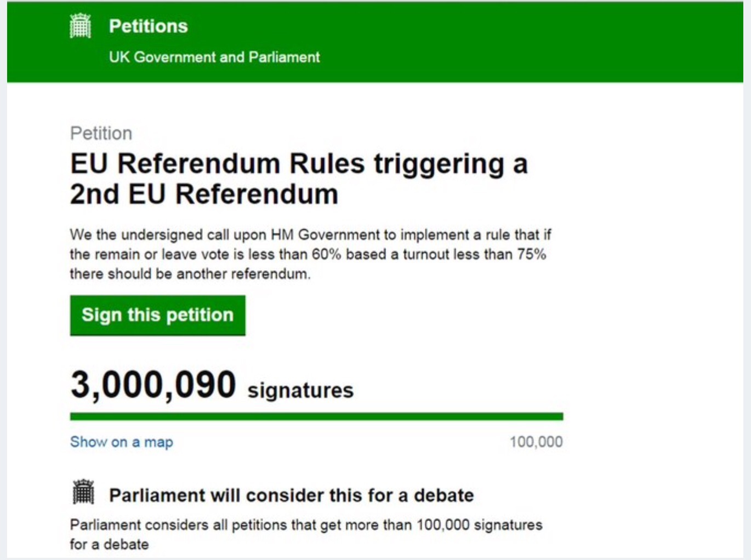Screen dimensions: 751x560
Task: Click the sentence mentioning turnout less than 75%
Action: point(308,254)
